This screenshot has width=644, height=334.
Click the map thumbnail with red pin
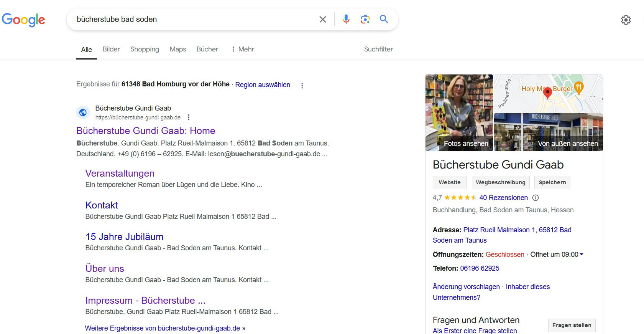coord(548,94)
